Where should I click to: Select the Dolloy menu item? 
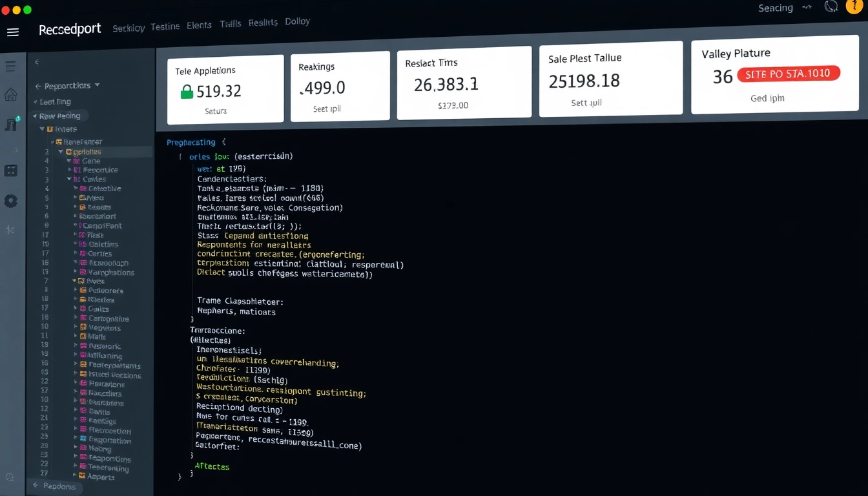297,21
